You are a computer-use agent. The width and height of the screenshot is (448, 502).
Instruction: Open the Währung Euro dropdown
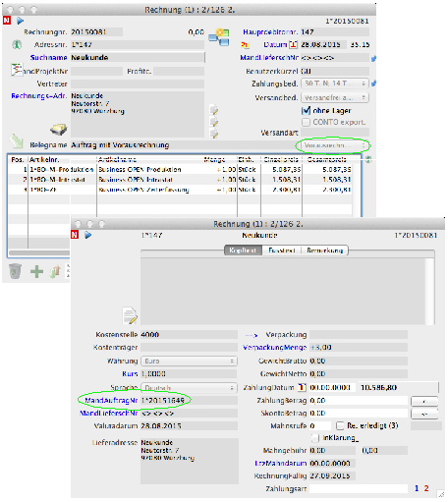click(189, 361)
